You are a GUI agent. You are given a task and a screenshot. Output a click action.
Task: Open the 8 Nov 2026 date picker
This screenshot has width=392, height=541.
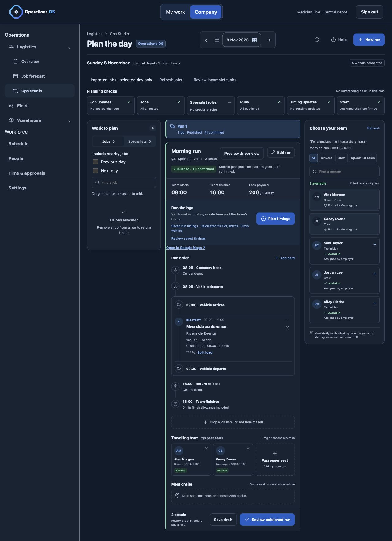click(242, 40)
